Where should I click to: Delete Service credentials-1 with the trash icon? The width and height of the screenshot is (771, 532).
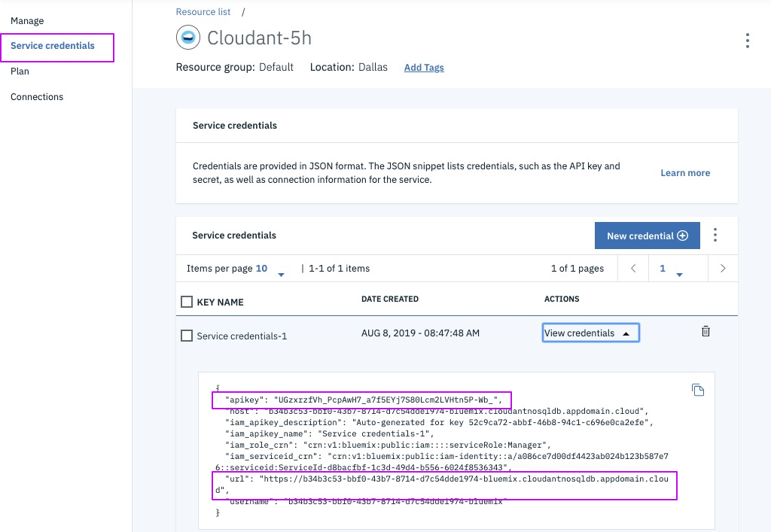(705, 331)
